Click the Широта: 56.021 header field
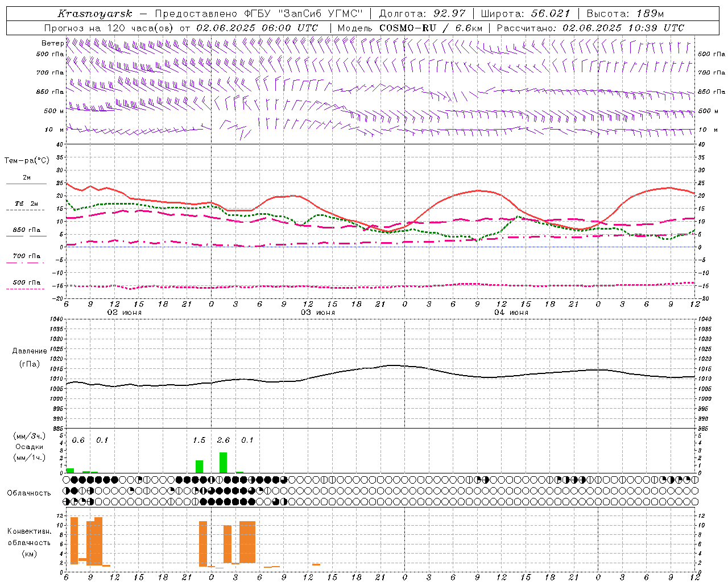 pos(525,14)
